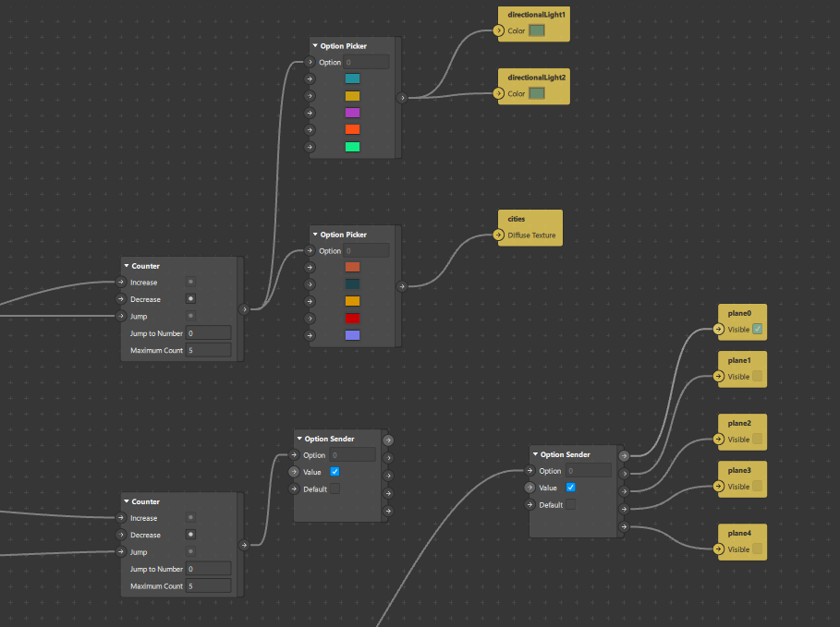The image size is (840, 627).
Task: Click the Option input port on the planes Option Sender
Action: click(x=530, y=471)
